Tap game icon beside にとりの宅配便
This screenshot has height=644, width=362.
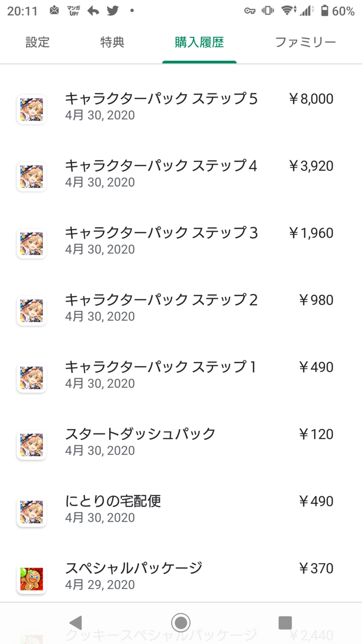tap(32, 512)
